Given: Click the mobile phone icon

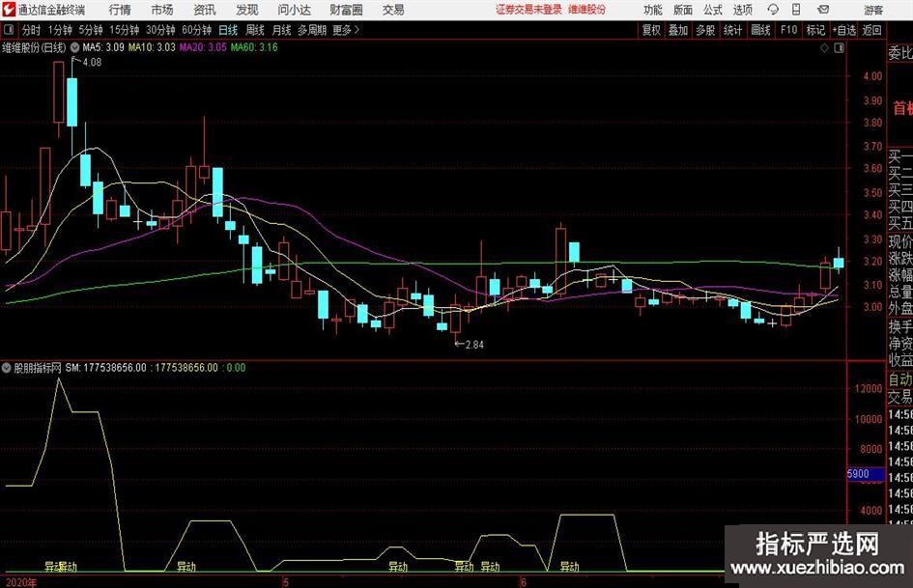Looking at the screenshot, I should click(796, 10).
